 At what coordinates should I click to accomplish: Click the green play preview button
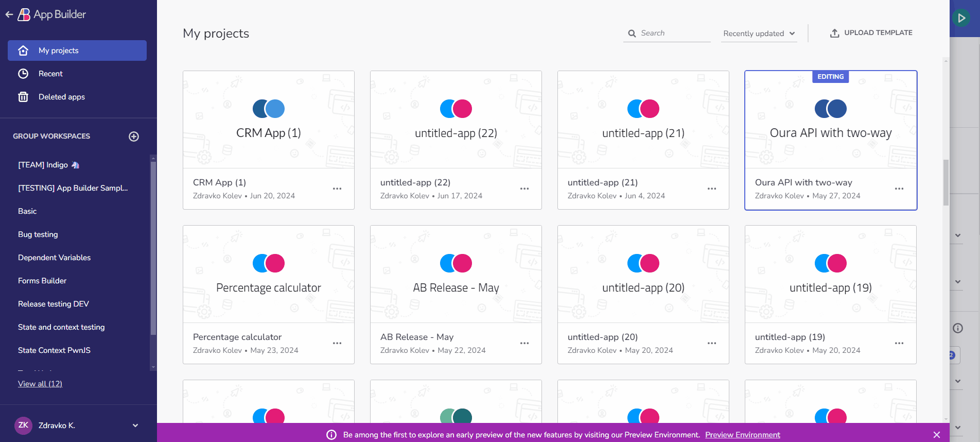[961, 18]
